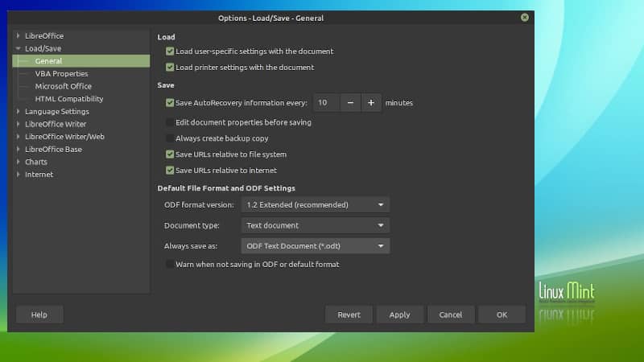Expand the Charts tree node
This screenshot has height=362, width=644.
[x=18, y=162]
